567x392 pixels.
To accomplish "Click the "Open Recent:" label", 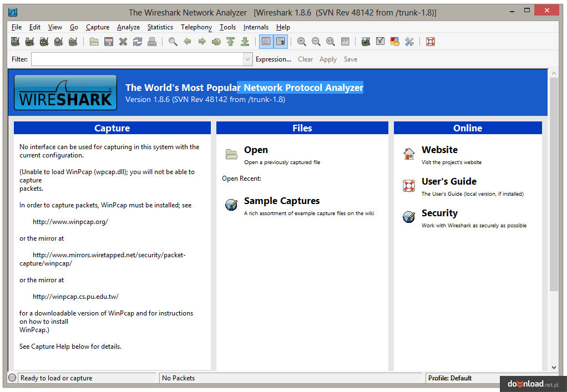I will (241, 179).
